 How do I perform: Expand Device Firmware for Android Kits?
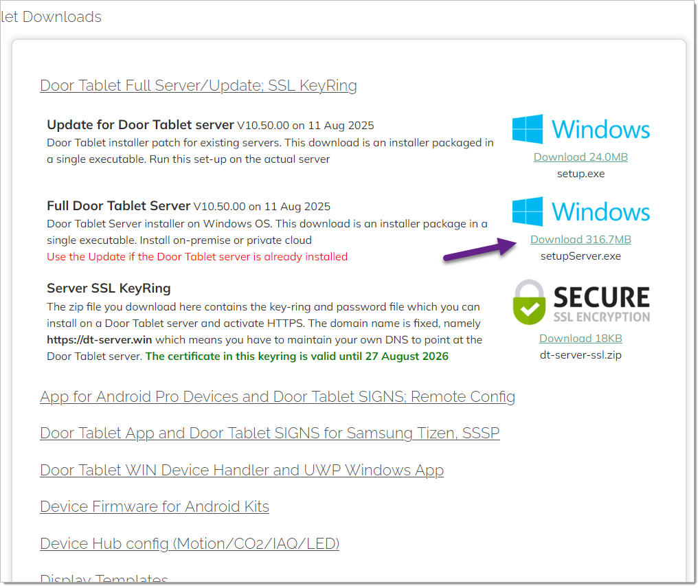155,507
